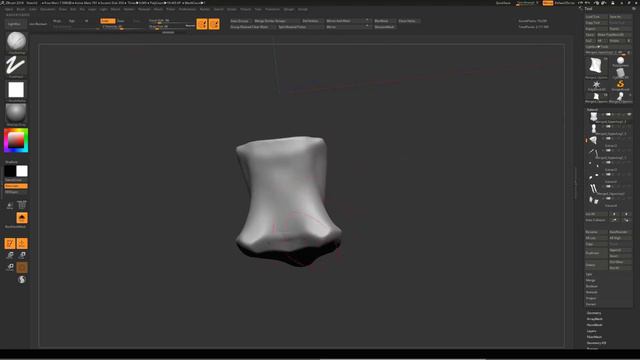Click the Auto Groups button
Screen dimensions: 640x360
[240, 21]
